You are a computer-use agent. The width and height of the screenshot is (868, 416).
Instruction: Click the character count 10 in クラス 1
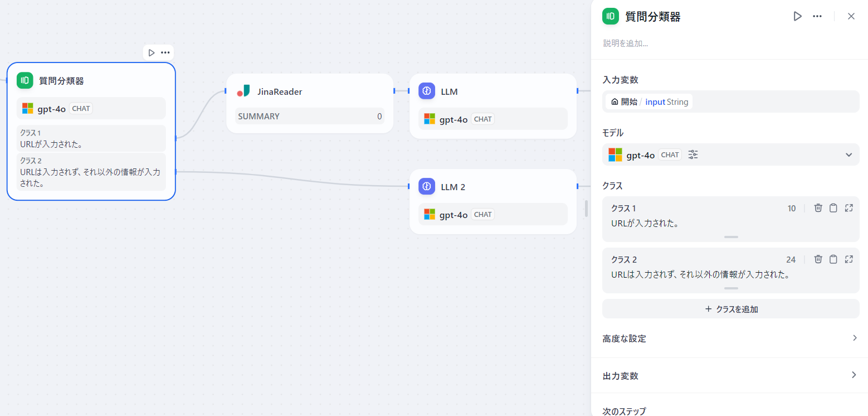click(x=792, y=208)
